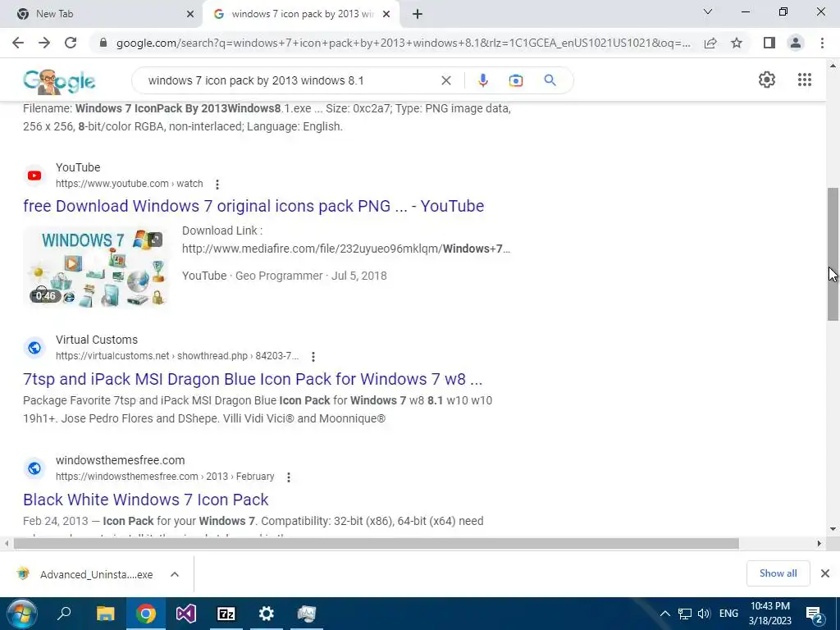Click the Google doodle logo
The width and height of the screenshot is (840, 630).
(59, 81)
